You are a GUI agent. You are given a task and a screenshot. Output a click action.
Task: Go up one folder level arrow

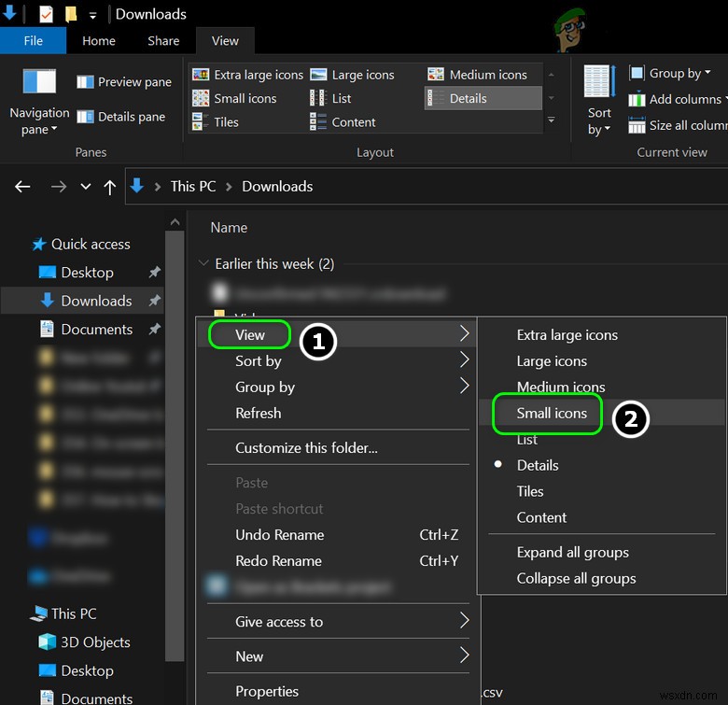(109, 187)
